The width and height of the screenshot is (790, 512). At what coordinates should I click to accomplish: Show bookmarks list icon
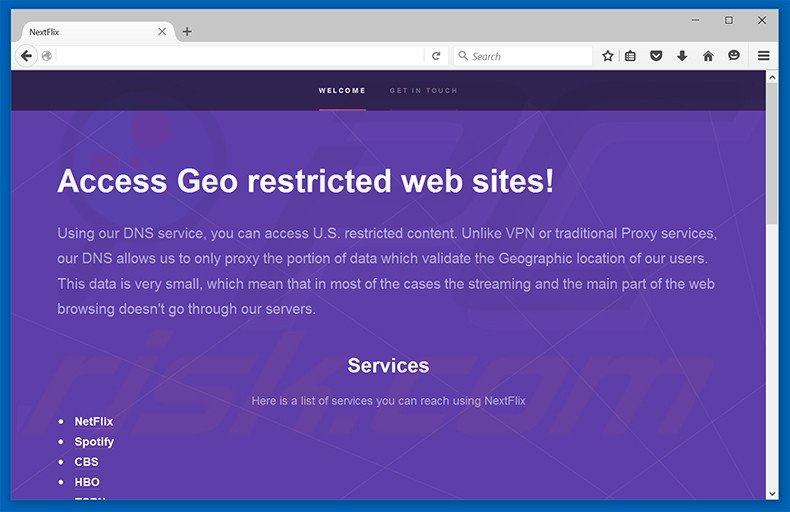point(631,56)
